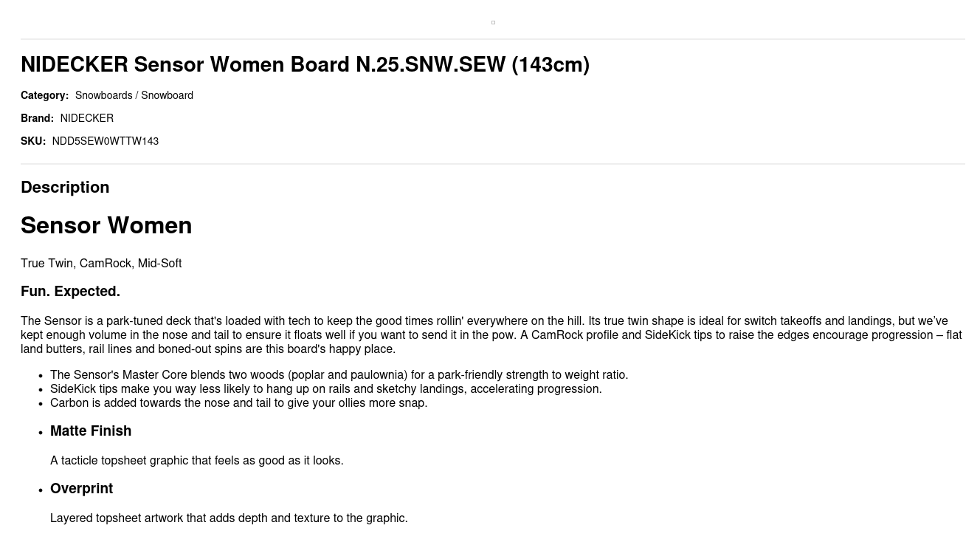Click the Overprint heading
Image resolution: width=980 pixels, height=559 pixels.
pos(81,489)
